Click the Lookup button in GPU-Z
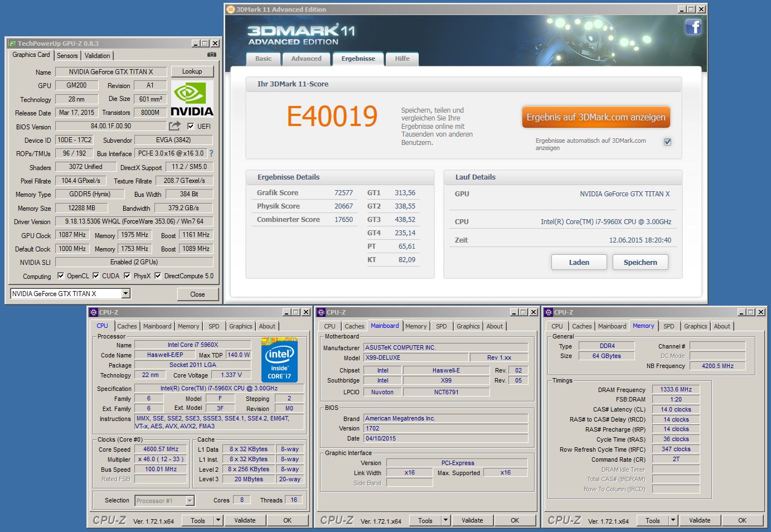 (x=192, y=71)
